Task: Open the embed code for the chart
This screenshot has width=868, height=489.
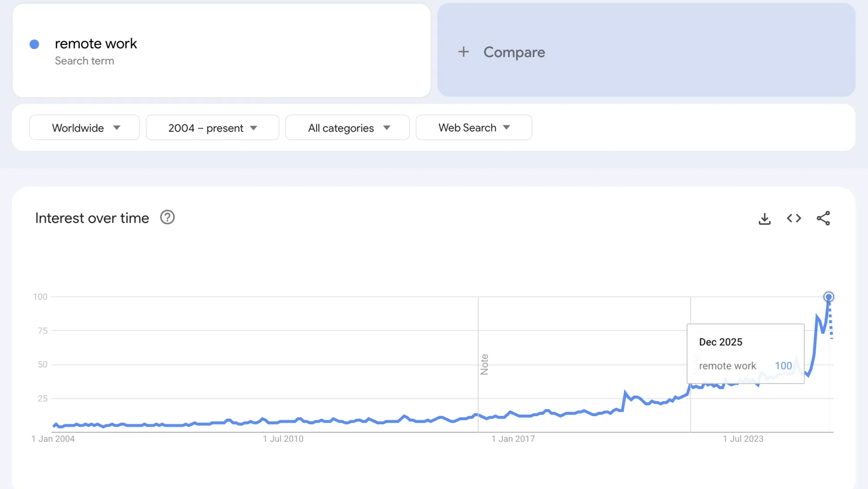Action: pyautogui.click(x=794, y=219)
